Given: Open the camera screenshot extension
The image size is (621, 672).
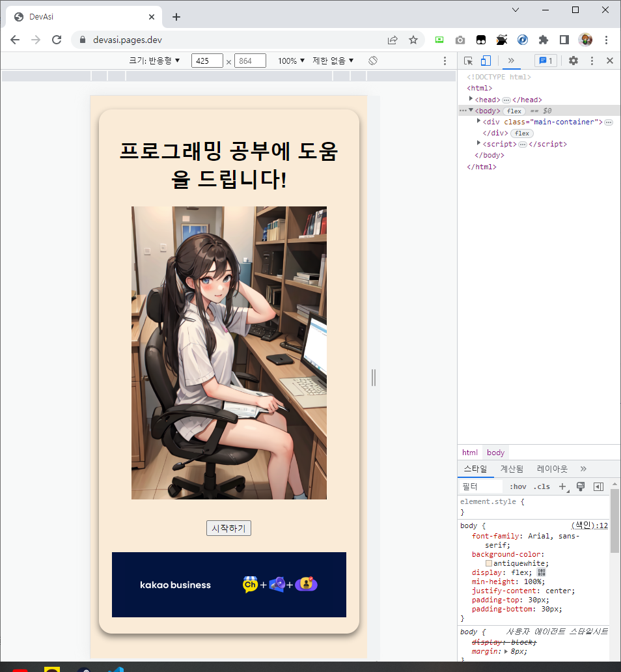Looking at the screenshot, I should click(x=460, y=40).
